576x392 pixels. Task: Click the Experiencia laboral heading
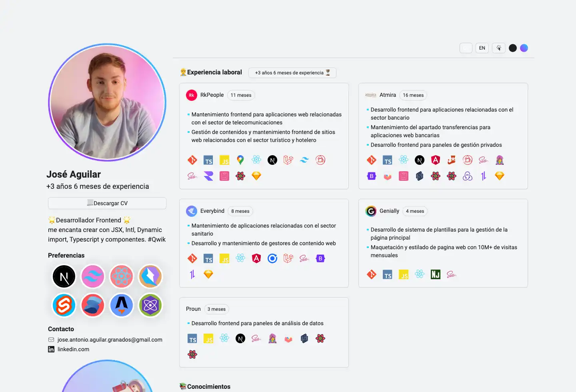(211, 72)
